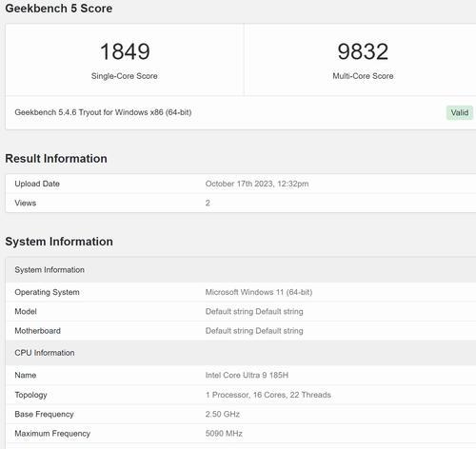Click the System Information table header row
The height and width of the screenshot is (449, 476).
coord(241,270)
